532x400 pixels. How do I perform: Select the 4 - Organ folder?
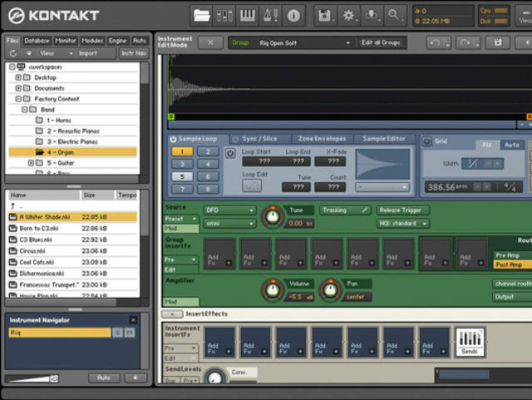coord(72,152)
